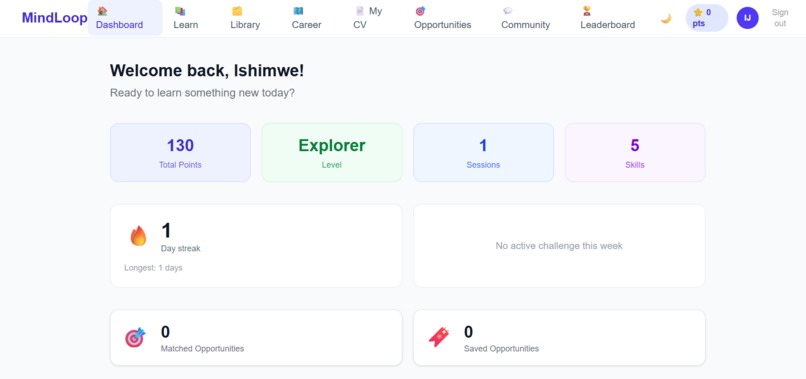Click the 'Longest: 1 days' text
Viewport: 806px width, 379px height.
pyautogui.click(x=153, y=268)
